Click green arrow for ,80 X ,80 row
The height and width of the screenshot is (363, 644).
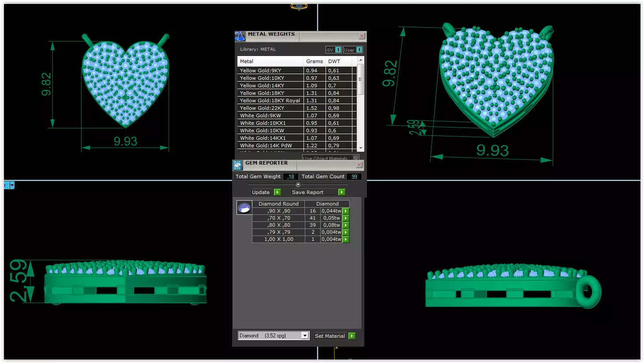click(346, 225)
